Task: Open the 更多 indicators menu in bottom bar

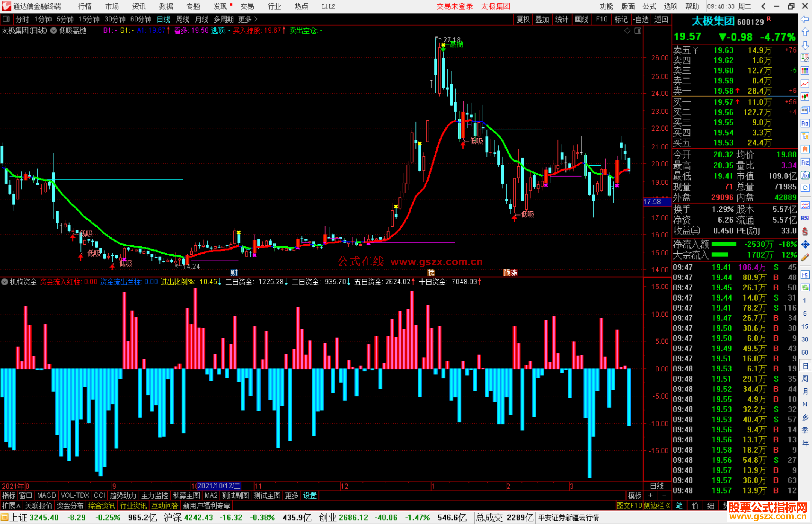Action: pos(291,496)
